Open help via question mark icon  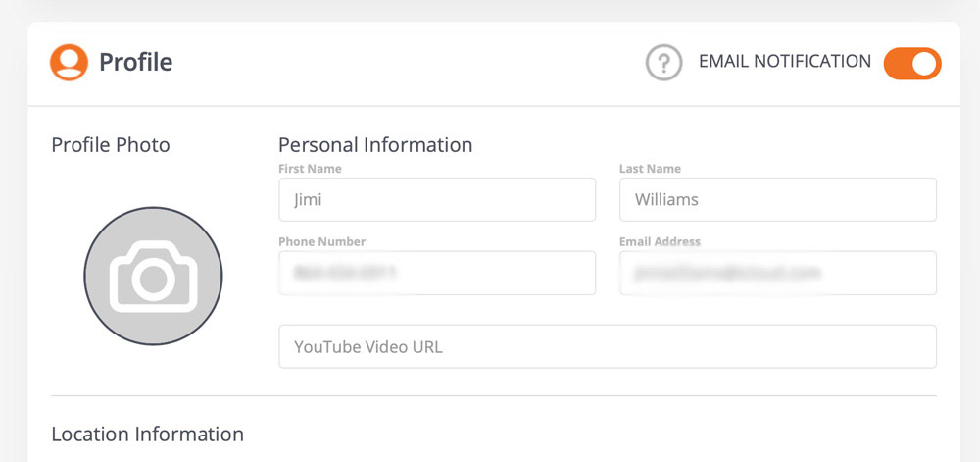point(663,63)
